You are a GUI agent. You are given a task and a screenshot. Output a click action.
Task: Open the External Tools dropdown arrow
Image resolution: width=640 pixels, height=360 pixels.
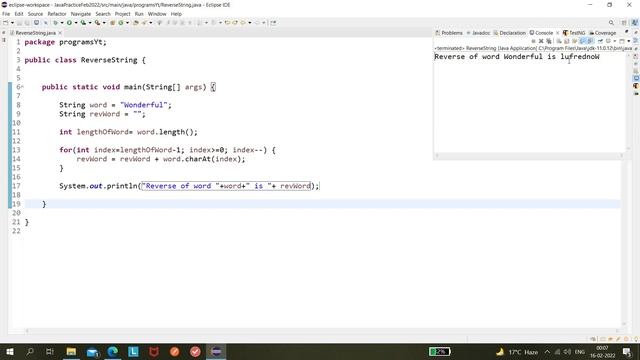point(104,23)
